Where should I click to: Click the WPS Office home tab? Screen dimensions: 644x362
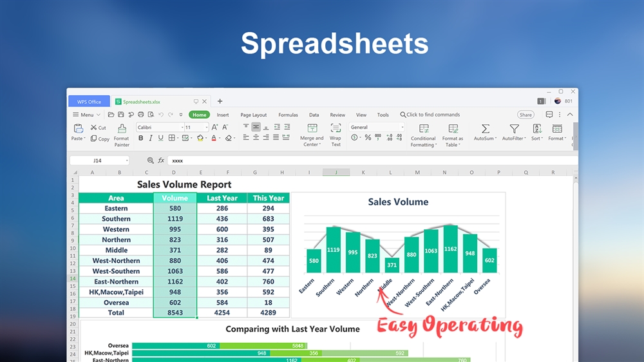tap(89, 102)
